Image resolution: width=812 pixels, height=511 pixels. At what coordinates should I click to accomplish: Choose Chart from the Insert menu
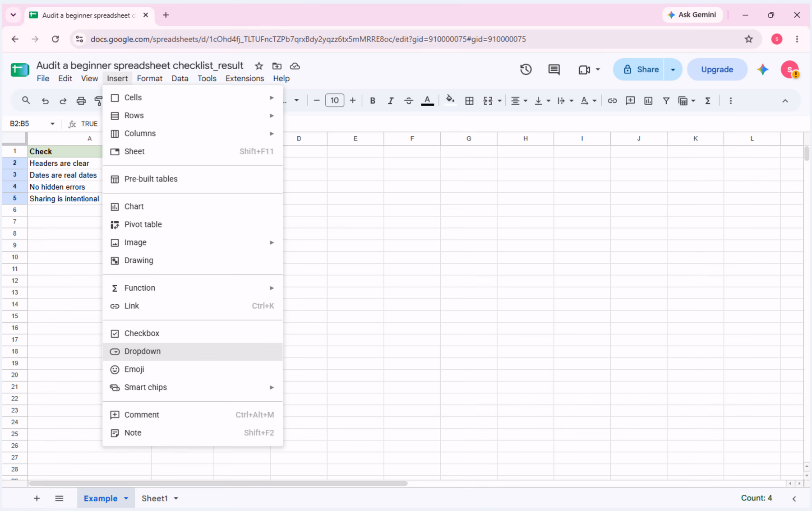(x=193, y=206)
